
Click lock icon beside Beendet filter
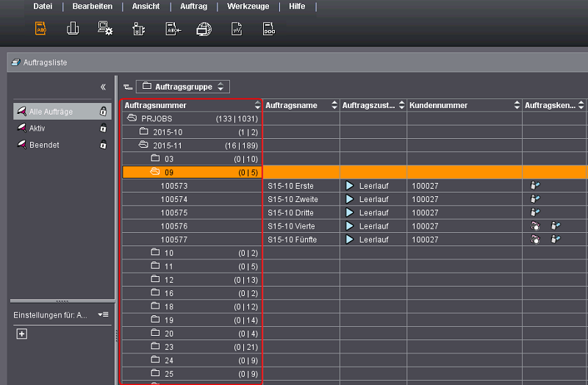[x=103, y=145]
